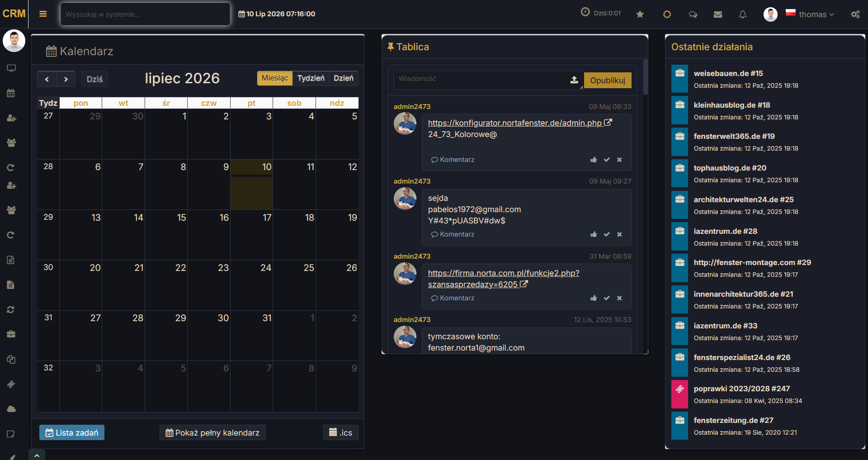Select July 24 in the calendar
The height and width of the screenshot is (460, 868).
[x=251, y=285]
